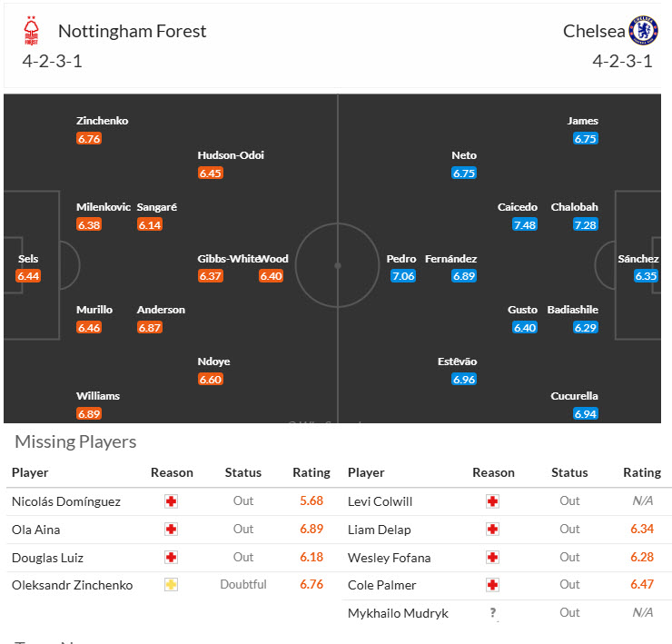Click Levi Colwill's injury cross icon
This screenshot has width=672, height=644.
coord(492,501)
